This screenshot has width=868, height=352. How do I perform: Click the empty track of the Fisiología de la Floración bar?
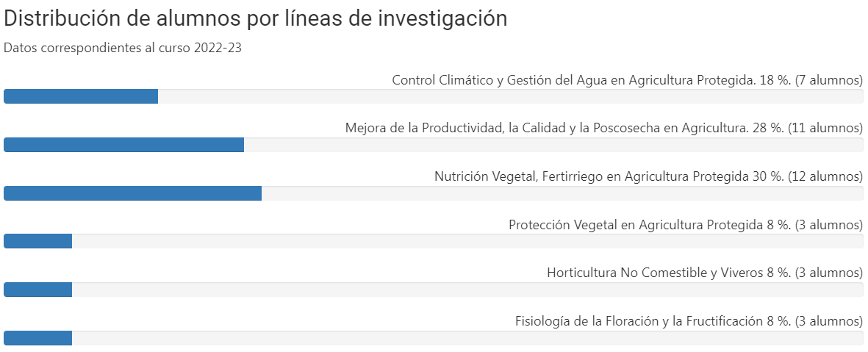tap(467, 338)
